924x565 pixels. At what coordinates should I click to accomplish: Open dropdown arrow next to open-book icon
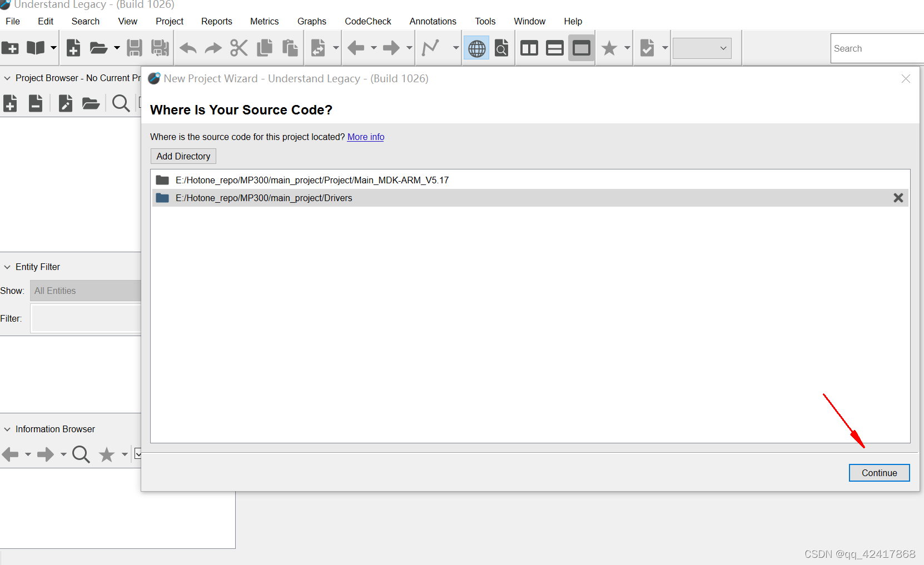click(53, 48)
